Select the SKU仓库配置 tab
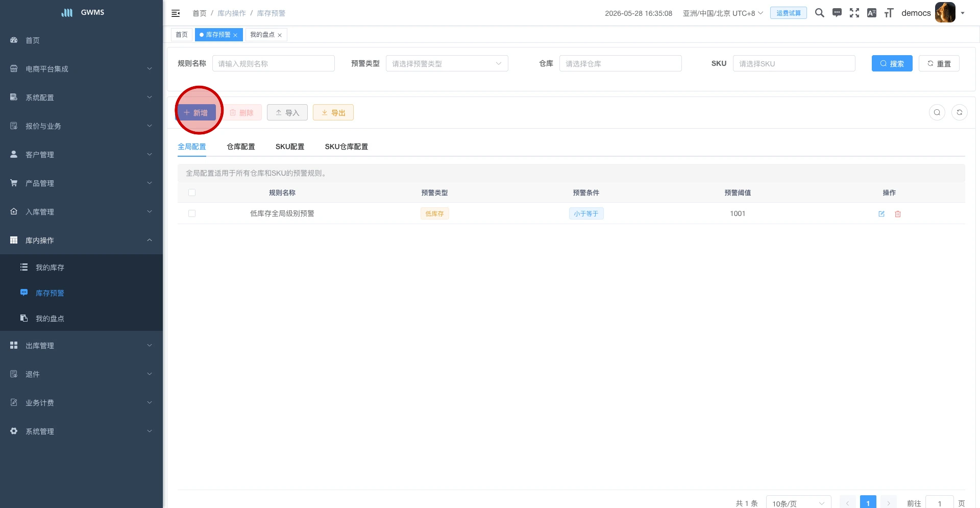 [347, 147]
